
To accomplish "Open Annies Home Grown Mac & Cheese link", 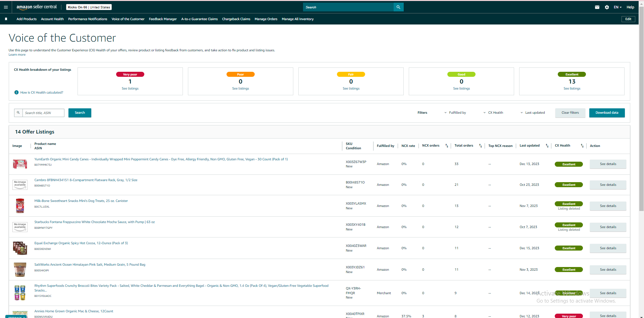I will click(74, 311).
